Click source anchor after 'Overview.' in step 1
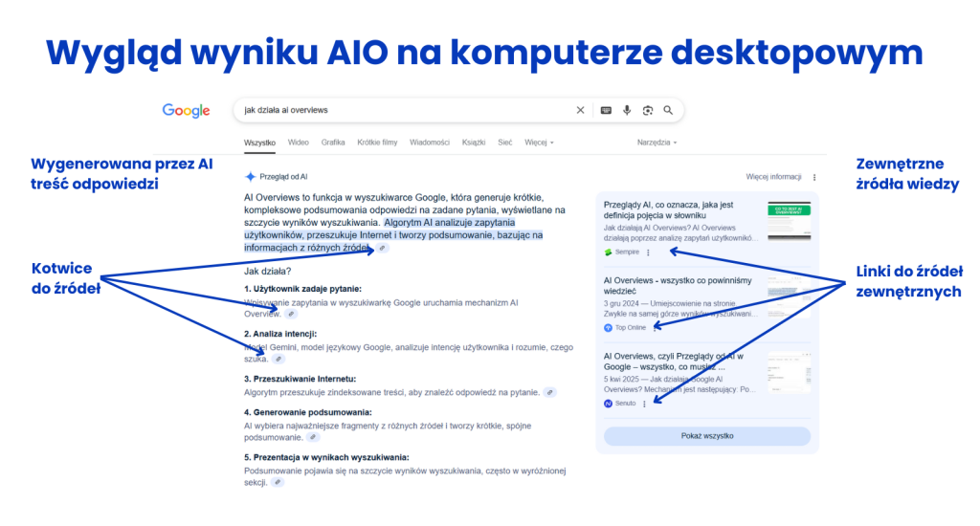This screenshot has width=980, height=526. pos(291,315)
